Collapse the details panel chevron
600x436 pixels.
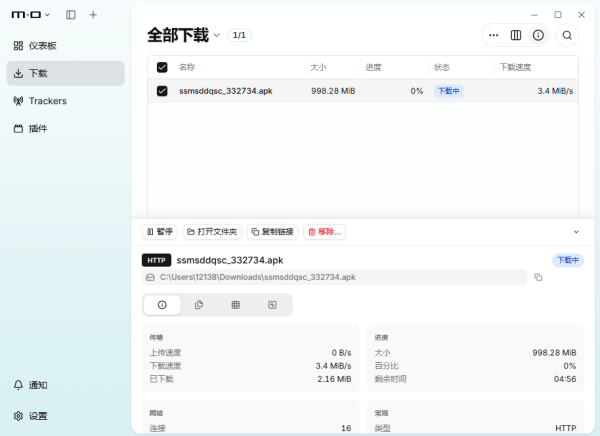[576, 232]
